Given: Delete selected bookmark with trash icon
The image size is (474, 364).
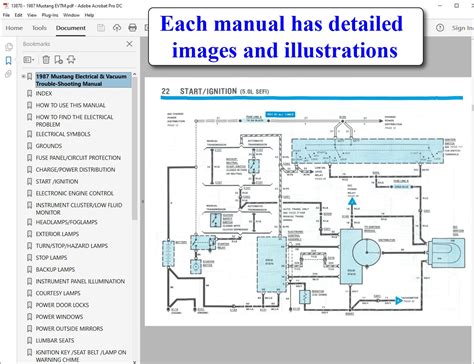Looking at the screenshot, I should click(x=46, y=60).
